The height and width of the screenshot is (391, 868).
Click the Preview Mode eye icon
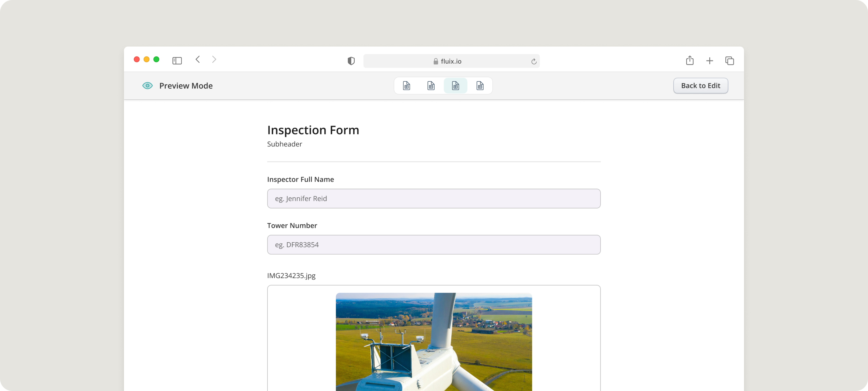(x=147, y=86)
